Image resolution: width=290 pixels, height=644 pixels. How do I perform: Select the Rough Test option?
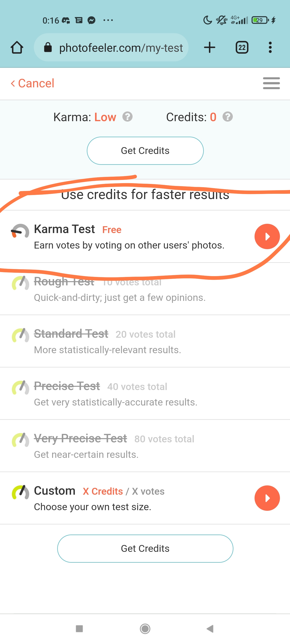(120, 289)
